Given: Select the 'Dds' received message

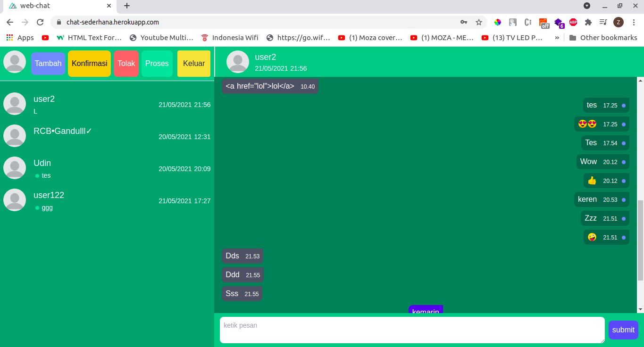Looking at the screenshot, I should 243,256.
